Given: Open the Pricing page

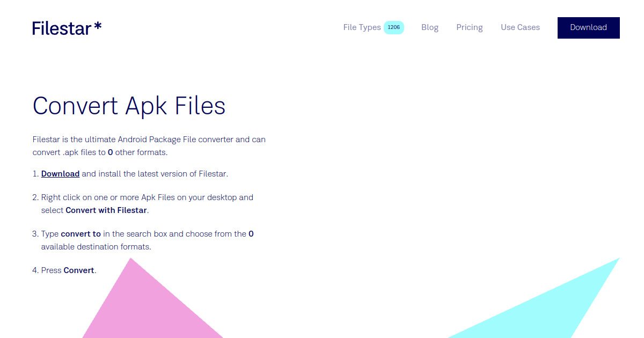Looking at the screenshot, I should [x=470, y=27].
